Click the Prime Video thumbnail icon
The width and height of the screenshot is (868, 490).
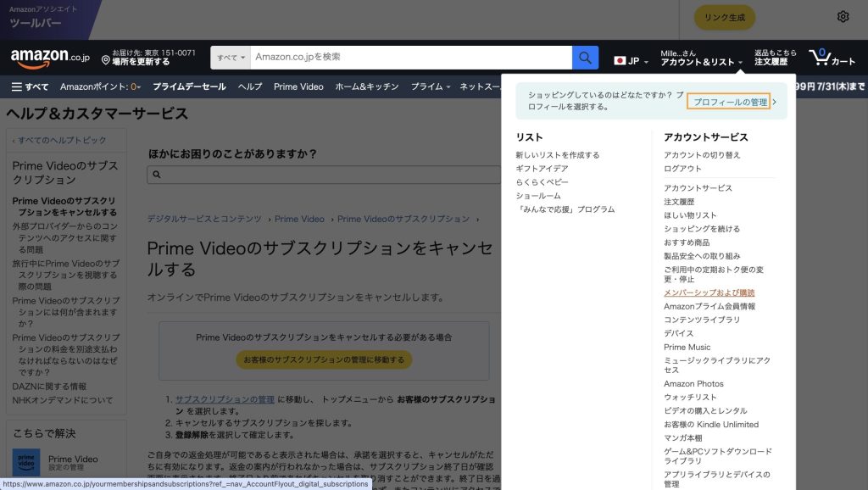26,463
